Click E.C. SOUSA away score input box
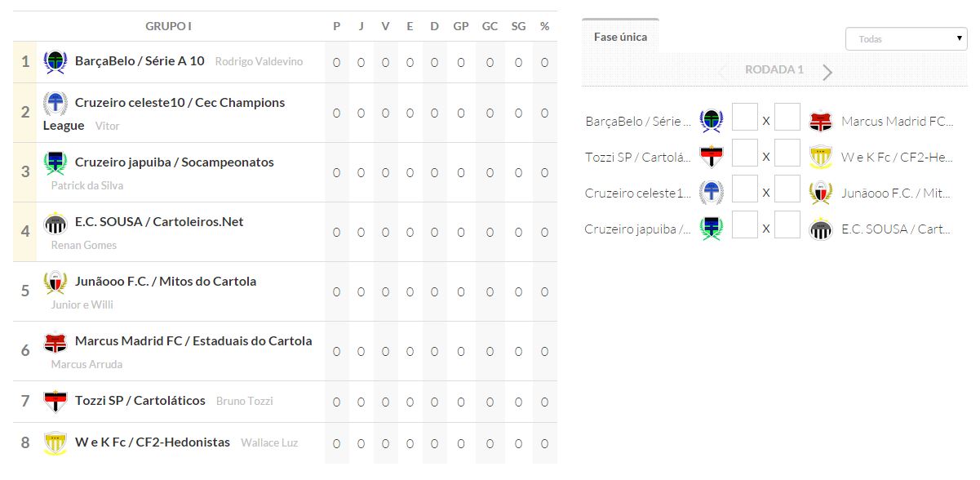 coord(787,225)
